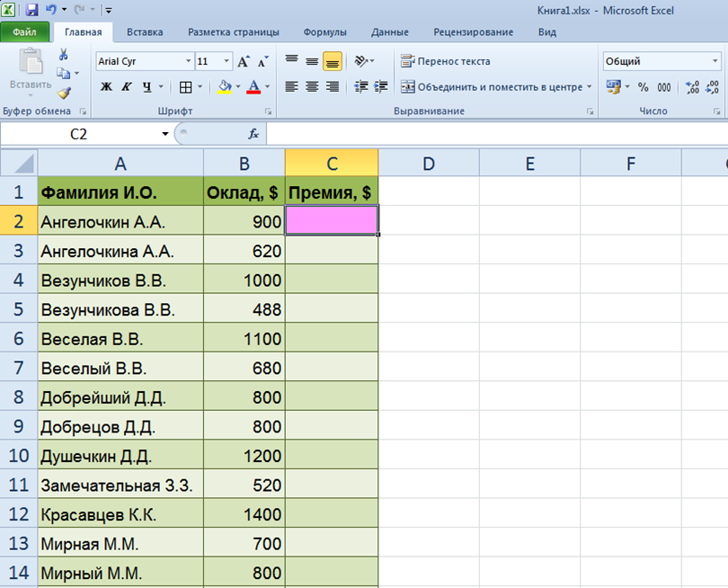
Task: Click the increase font size icon
Action: [243, 62]
